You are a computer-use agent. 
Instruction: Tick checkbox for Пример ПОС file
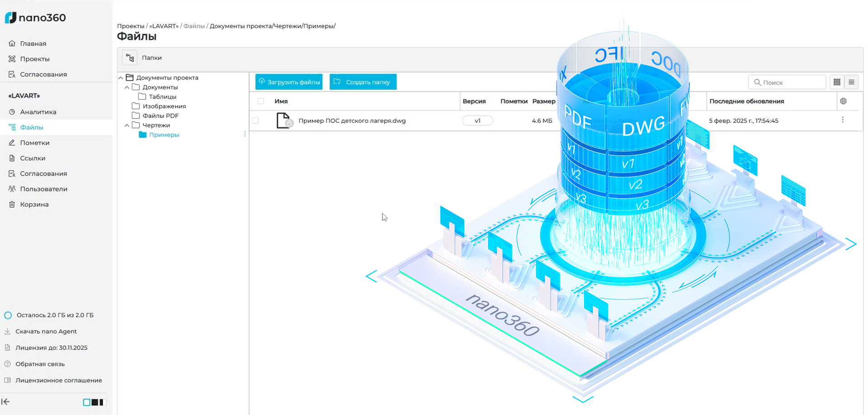(255, 121)
